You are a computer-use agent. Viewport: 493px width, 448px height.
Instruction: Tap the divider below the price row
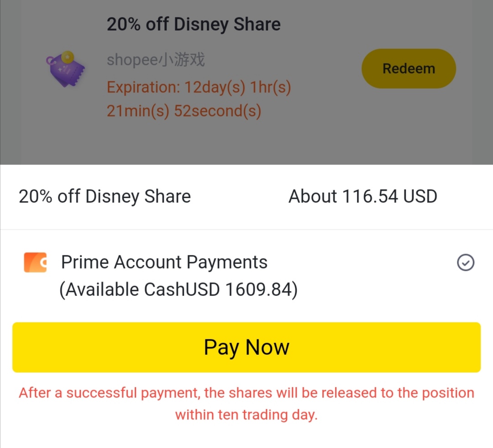(x=246, y=229)
